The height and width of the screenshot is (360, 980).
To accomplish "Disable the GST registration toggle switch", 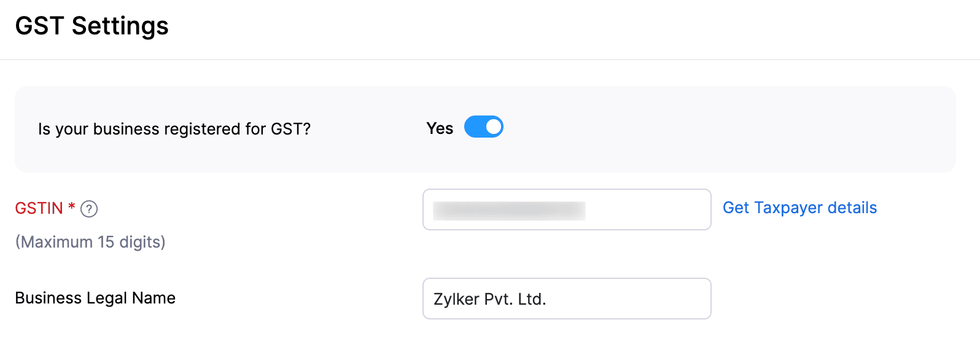I will 483,127.
